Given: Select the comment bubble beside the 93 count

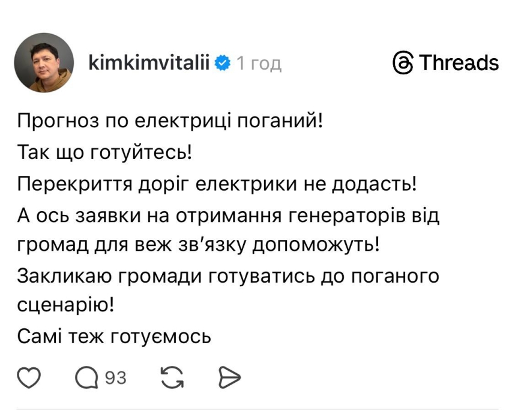Looking at the screenshot, I should pos(88,378).
